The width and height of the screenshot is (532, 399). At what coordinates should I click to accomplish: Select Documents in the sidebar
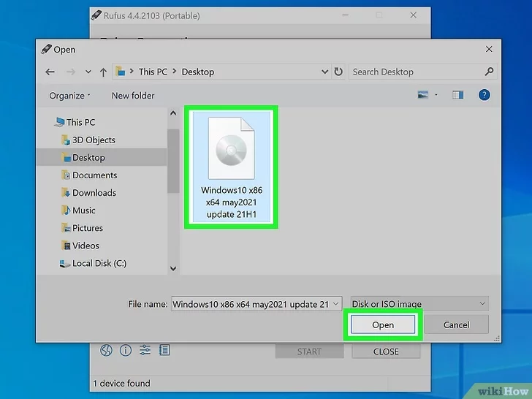[89, 175]
